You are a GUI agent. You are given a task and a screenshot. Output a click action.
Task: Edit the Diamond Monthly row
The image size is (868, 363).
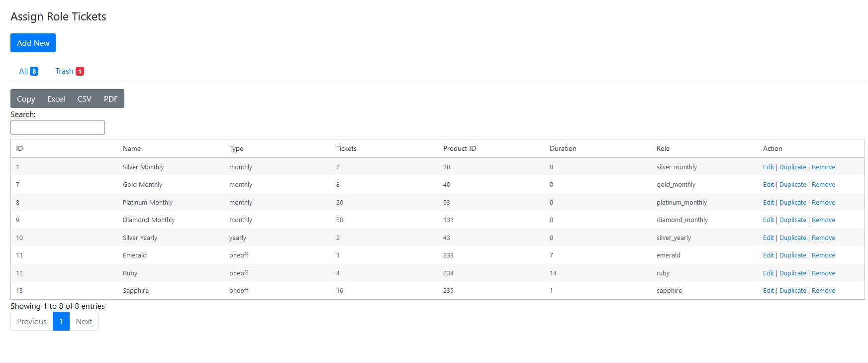pyautogui.click(x=768, y=220)
